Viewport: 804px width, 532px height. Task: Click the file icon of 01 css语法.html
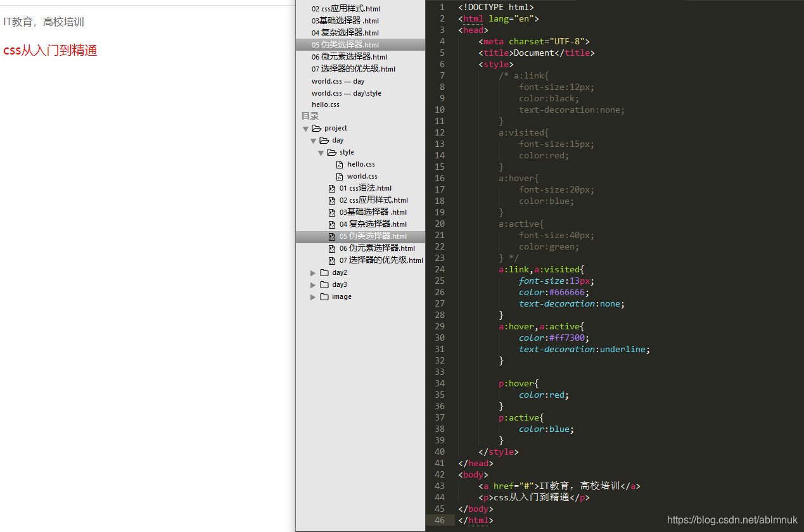(x=332, y=188)
